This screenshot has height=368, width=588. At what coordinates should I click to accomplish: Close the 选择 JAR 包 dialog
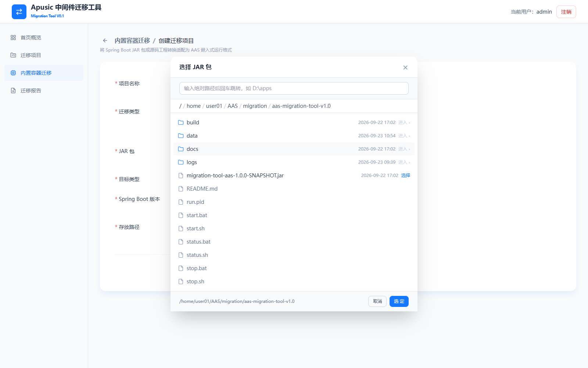click(x=405, y=67)
